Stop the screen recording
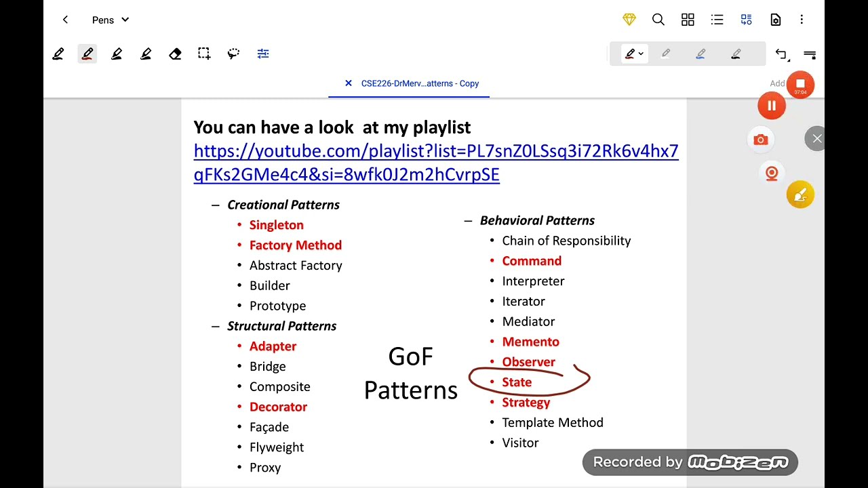868x488 pixels. coord(800,85)
